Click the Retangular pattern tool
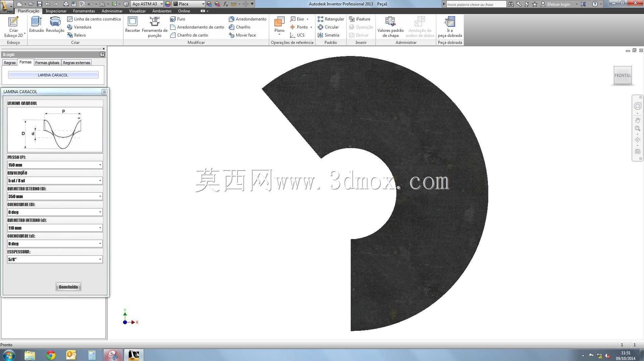This screenshot has width=644, height=361. 331,19
